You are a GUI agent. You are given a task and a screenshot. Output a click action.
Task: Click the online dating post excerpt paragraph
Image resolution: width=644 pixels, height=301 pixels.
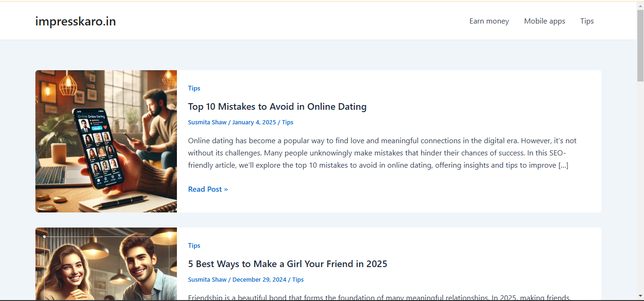(382, 153)
